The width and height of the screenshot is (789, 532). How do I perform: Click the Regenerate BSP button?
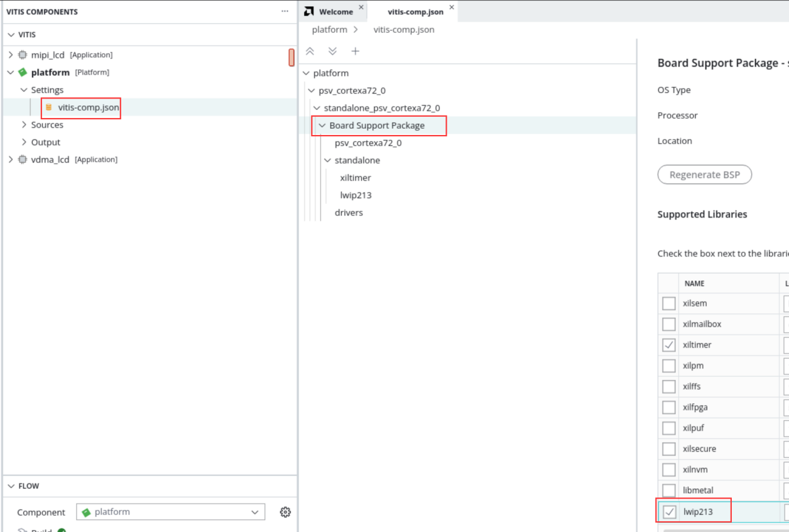coord(704,175)
